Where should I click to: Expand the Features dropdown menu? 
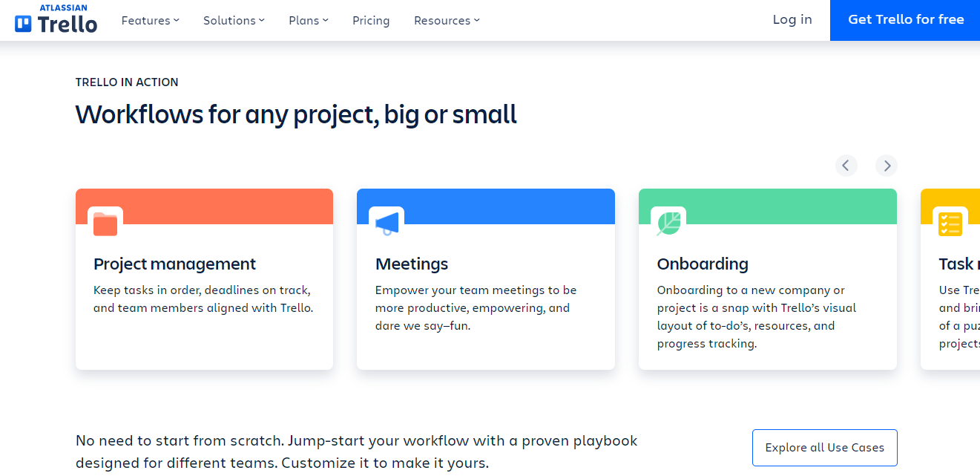click(x=150, y=21)
